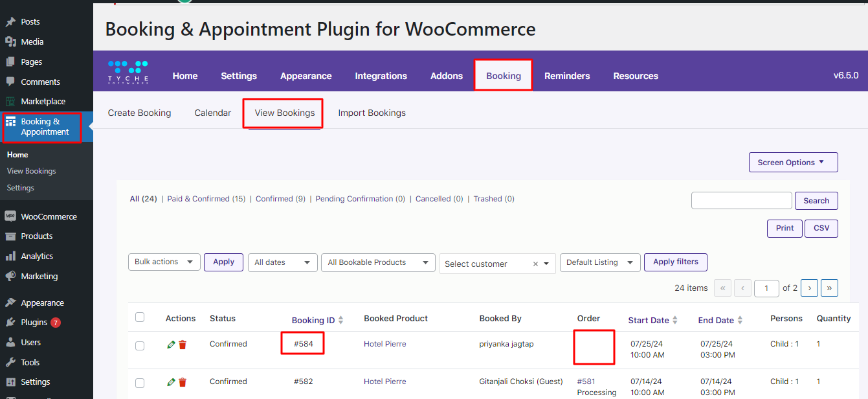
Task: Click the Tyche Softwares logo
Action: click(128, 72)
